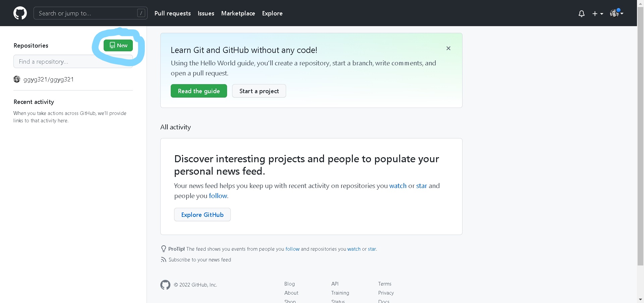
Task: Click Start a project button
Action: point(259,91)
